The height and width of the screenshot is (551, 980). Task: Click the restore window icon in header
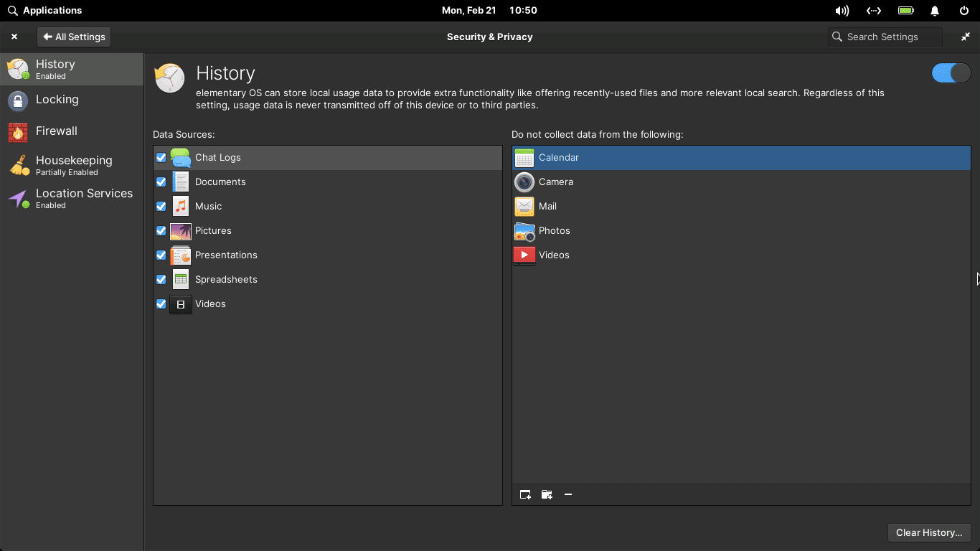click(966, 37)
